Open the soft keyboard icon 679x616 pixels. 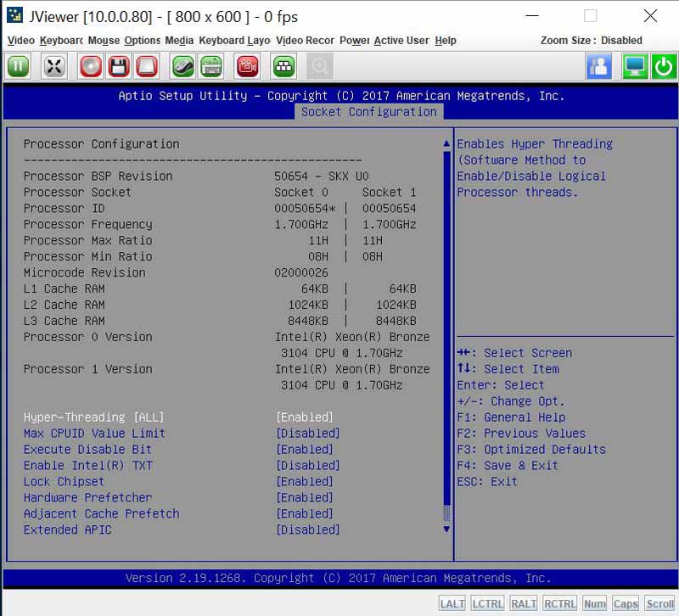click(x=210, y=66)
